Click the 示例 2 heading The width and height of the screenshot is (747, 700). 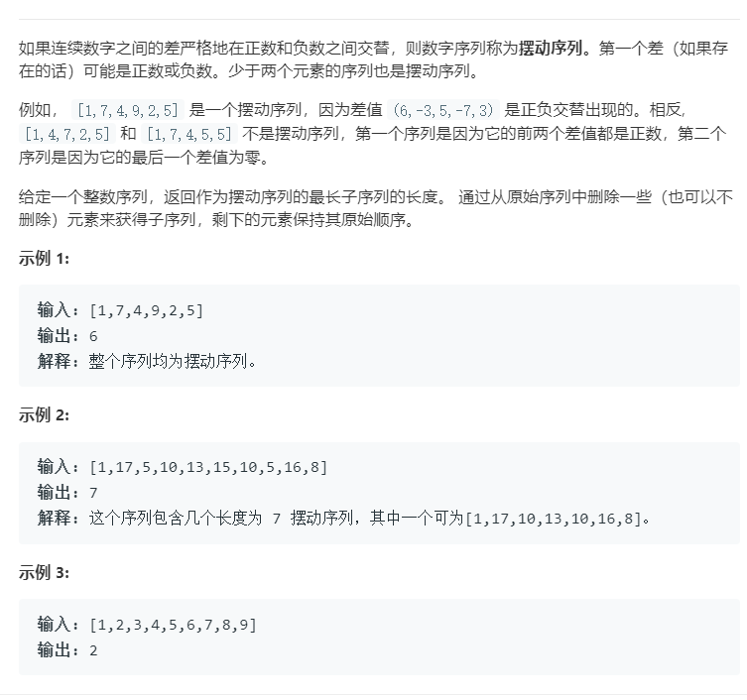pos(44,415)
